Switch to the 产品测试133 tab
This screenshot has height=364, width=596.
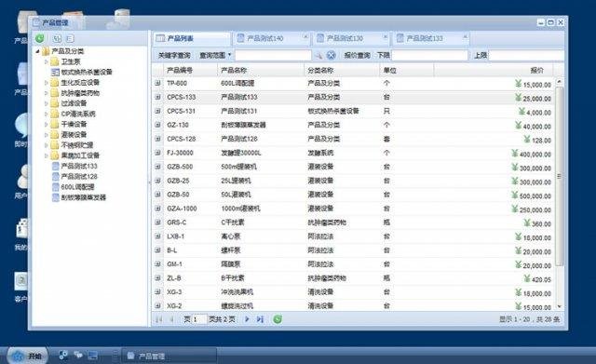click(431, 38)
